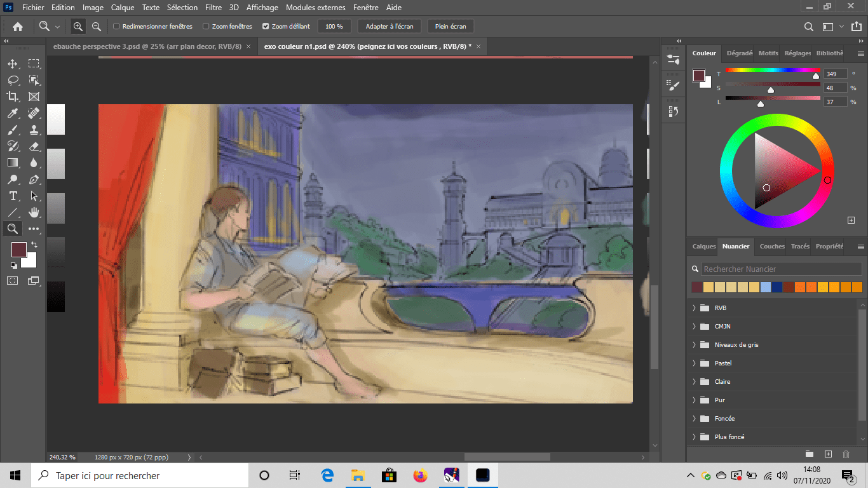Activate the Hand tool

point(34,212)
